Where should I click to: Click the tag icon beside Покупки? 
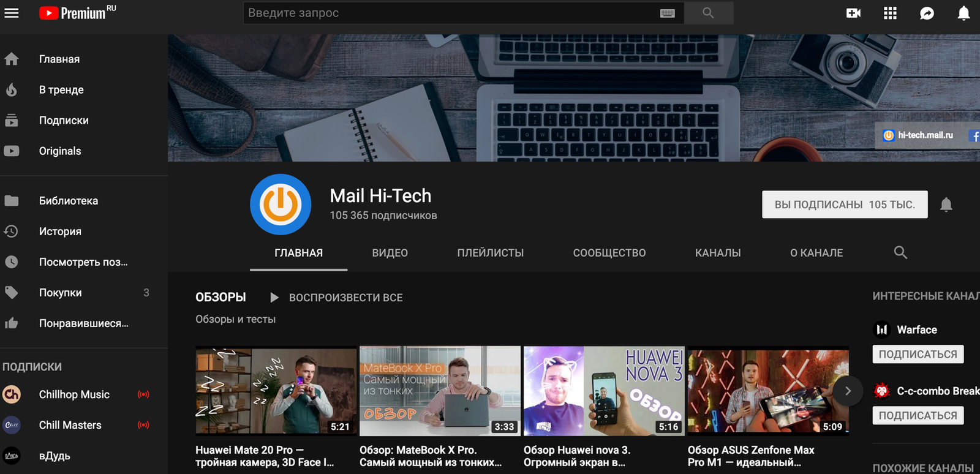(x=12, y=292)
